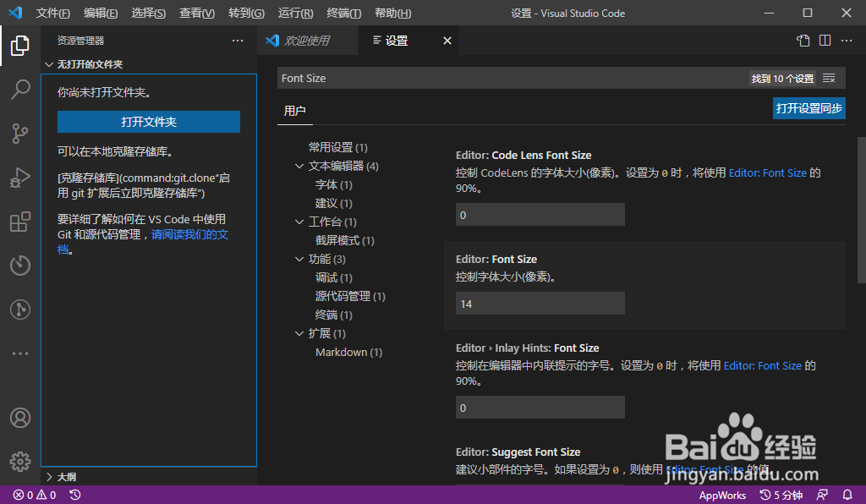Select 建议 (1) in settings tree

[333, 203]
